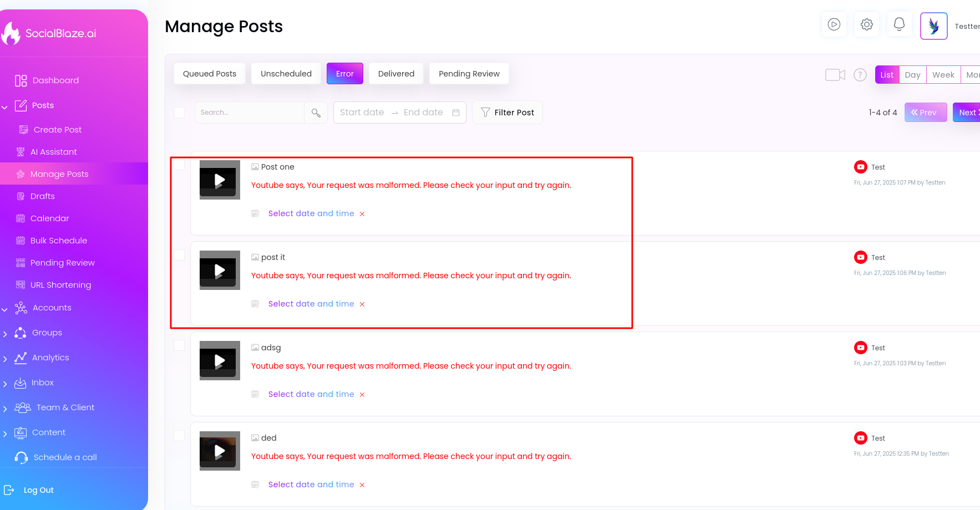The width and height of the screenshot is (980, 510).
Task: Expand the Content sidebar section
Action: (4, 433)
